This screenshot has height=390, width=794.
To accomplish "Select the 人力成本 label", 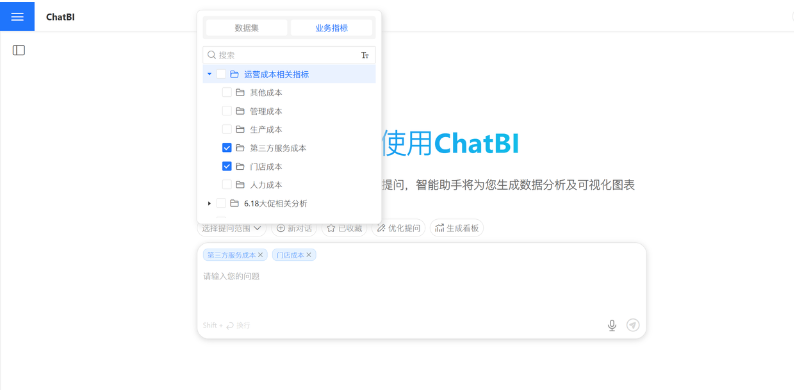I will coord(266,185).
